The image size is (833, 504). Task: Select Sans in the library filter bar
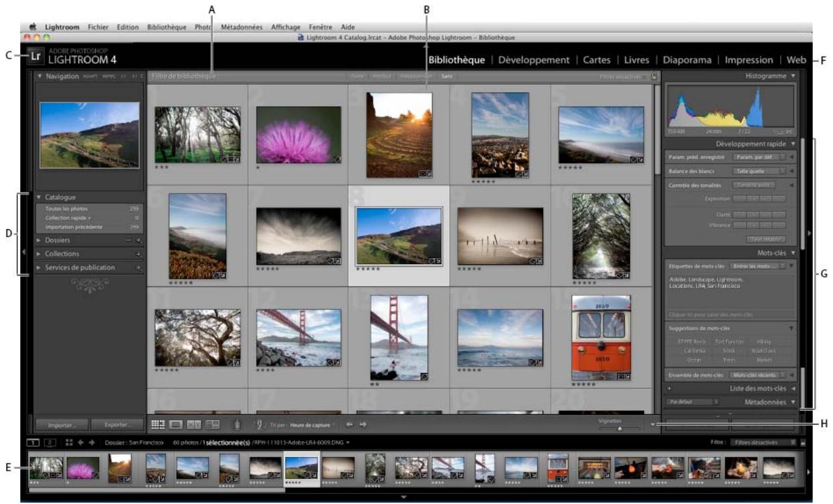point(446,76)
